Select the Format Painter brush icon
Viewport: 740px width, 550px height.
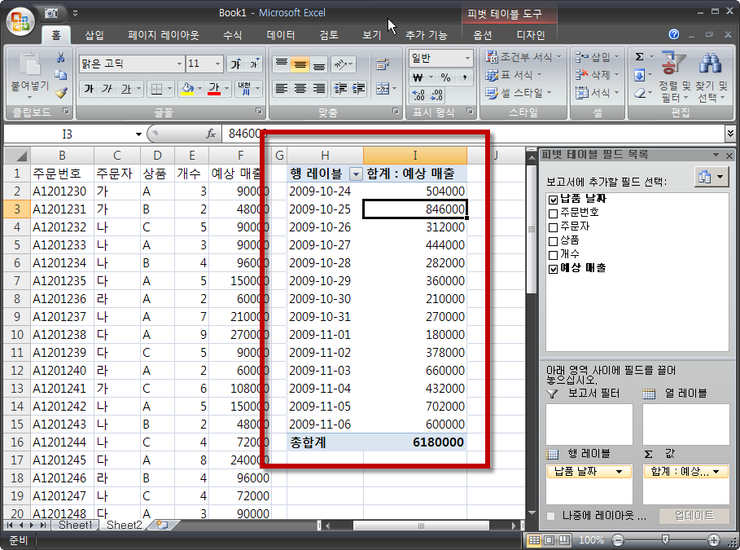point(60,93)
